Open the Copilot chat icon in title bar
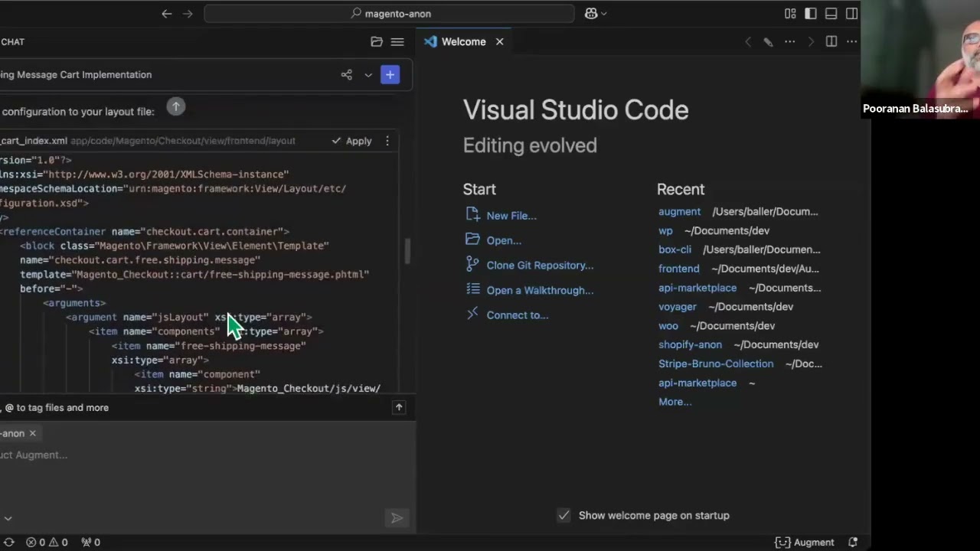 click(x=591, y=14)
